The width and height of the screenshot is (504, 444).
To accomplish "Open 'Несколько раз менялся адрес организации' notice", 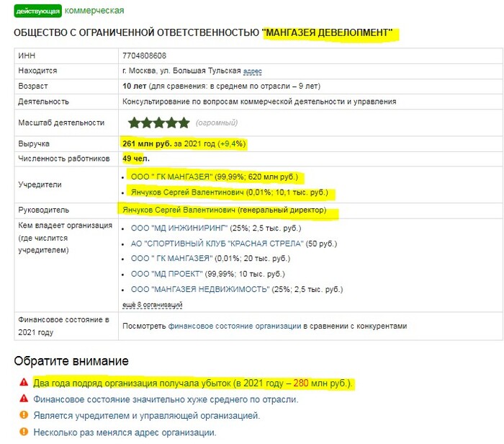I will point(125,432).
